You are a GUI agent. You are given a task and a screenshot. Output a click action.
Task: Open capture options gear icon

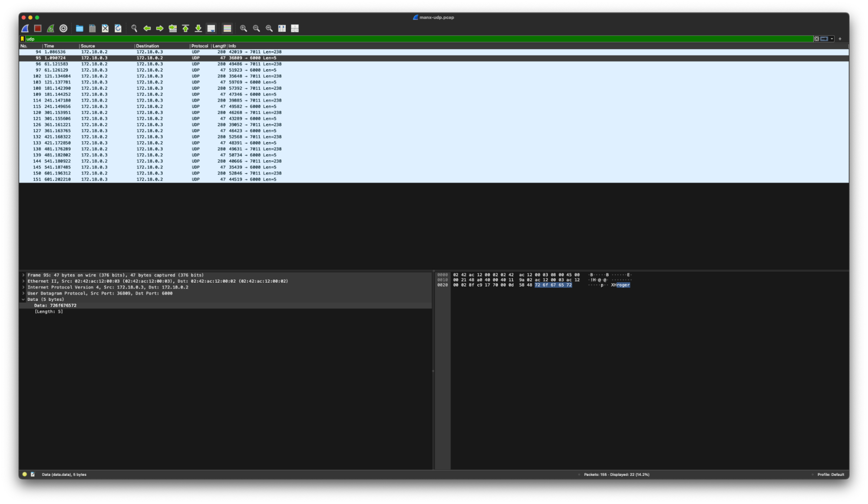(63, 28)
